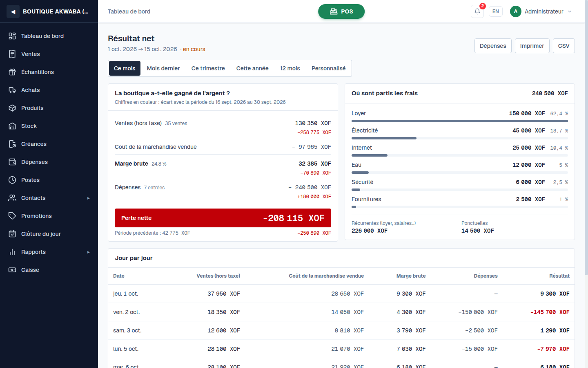Viewport: 588px width, 368px height.
Task: Switch to Ce trimestre period
Action: (208, 68)
